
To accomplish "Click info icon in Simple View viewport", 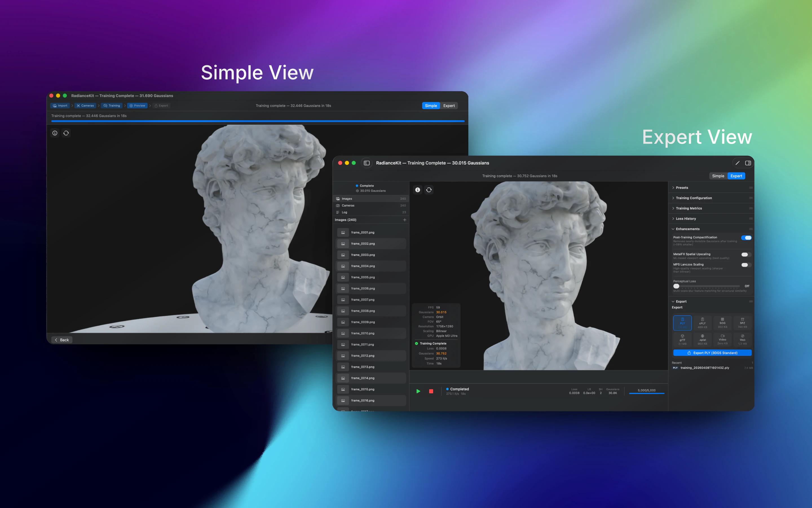I will pyautogui.click(x=55, y=133).
